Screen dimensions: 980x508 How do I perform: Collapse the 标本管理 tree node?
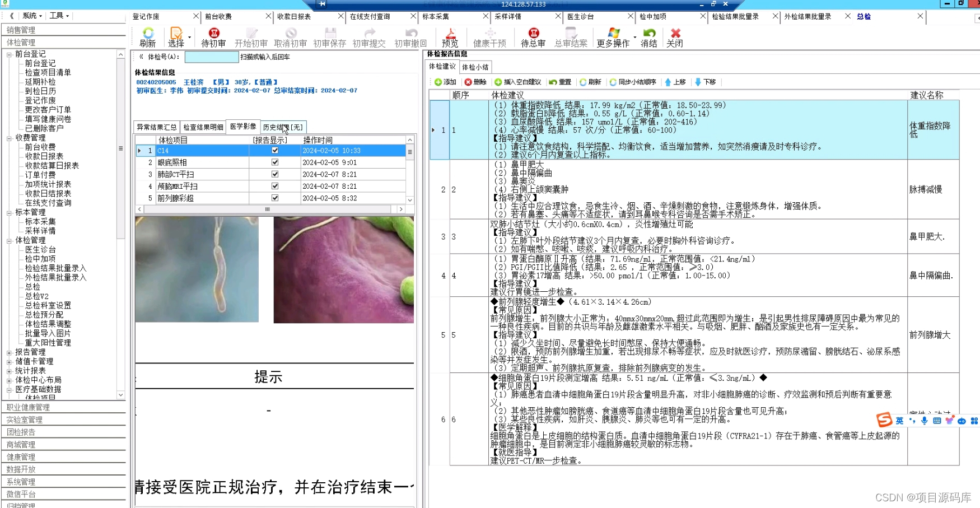[x=9, y=213]
